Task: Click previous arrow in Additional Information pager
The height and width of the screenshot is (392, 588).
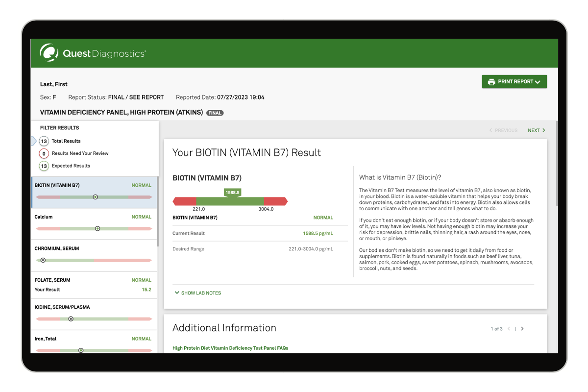Action: pos(509,329)
